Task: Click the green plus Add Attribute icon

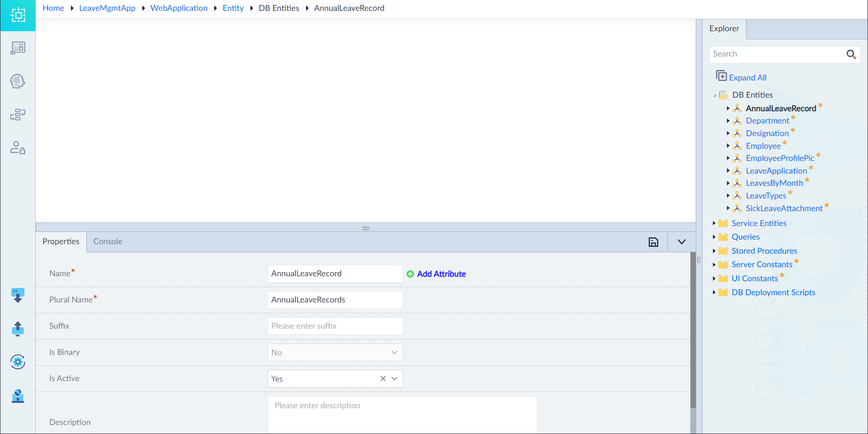Action: pyautogui.click(x=410, y=274)
